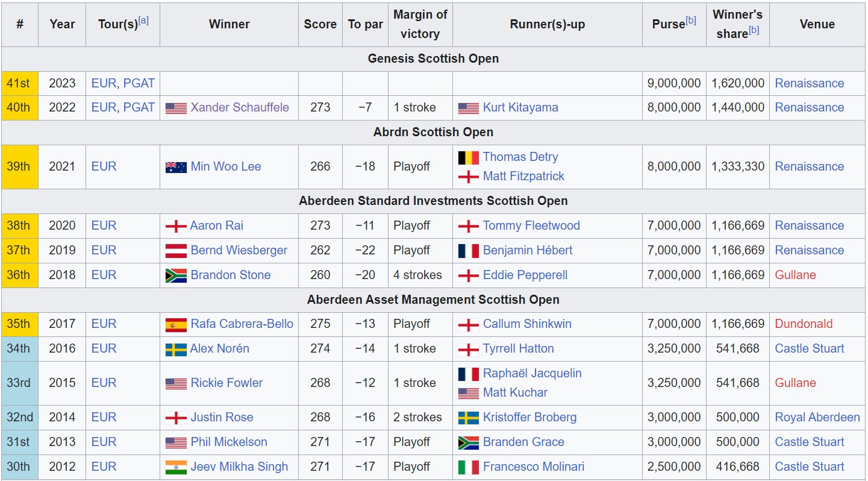The width and height of the screenshot is (868, 481).
Task: Open the Tommy Fleetwood runner-up link
Action: click(x=531, y=225)
